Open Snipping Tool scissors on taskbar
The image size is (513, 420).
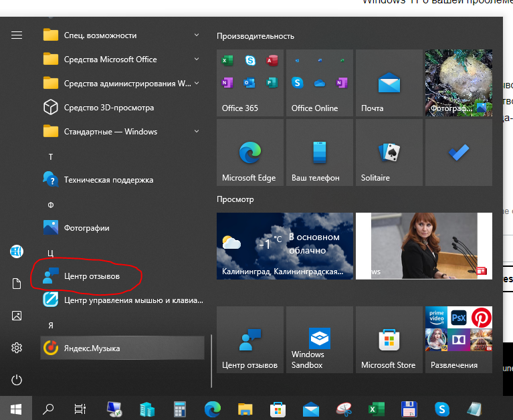344,409
